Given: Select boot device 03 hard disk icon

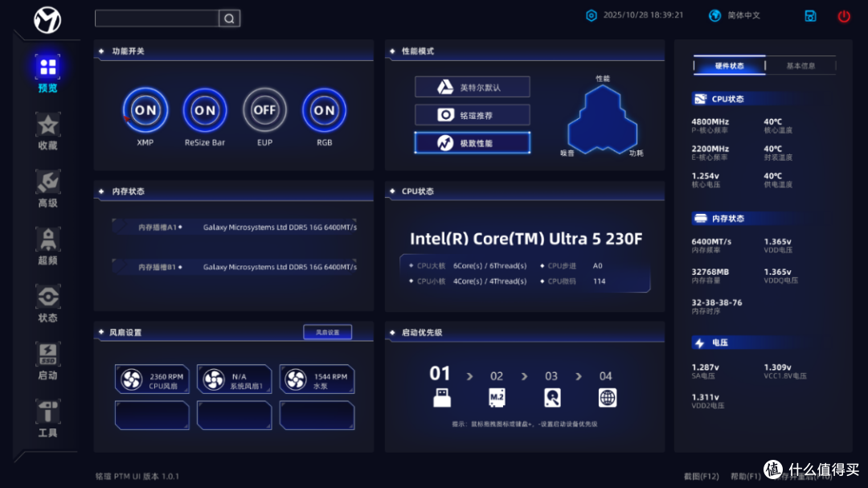Looking at the screenshot, I should (x=552, y=398).
